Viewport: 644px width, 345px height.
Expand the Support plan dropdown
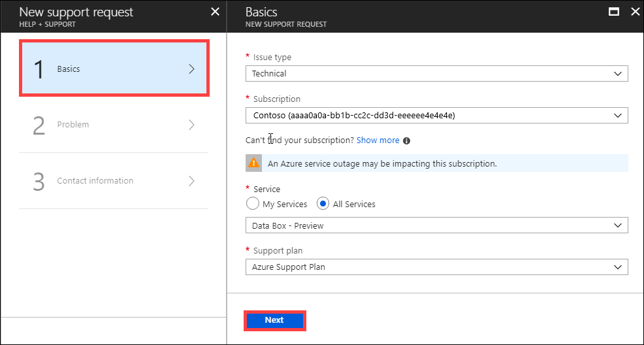[x=437, y=267]
